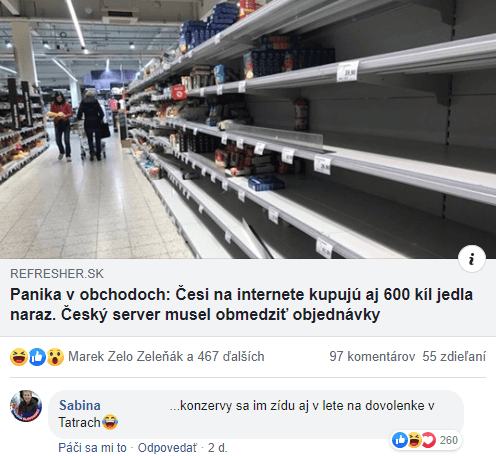Click the heart icon on comment reactions
The image size is (496, 456).
point(428,440)
